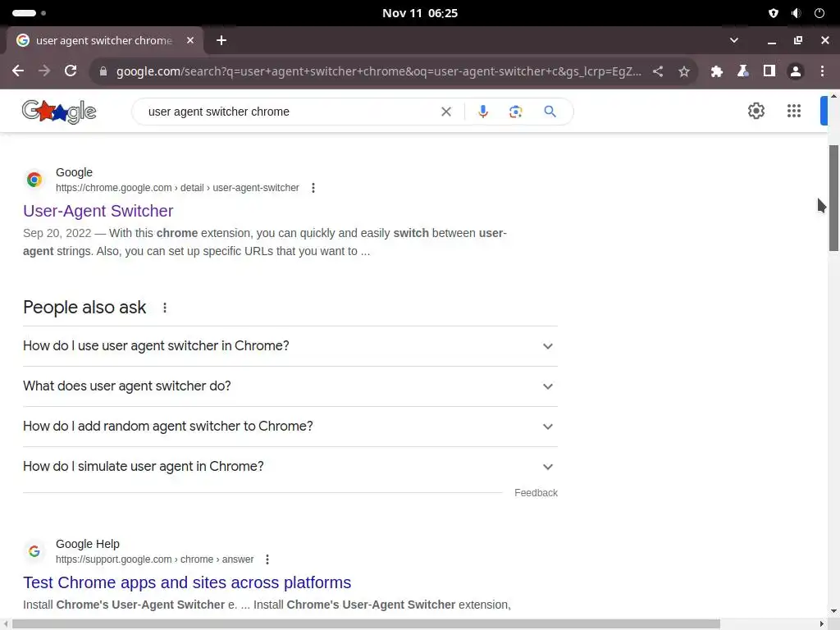Screen dimensions: 840x630
Task: Open the system volume icon
Action: tap(796, 13)
